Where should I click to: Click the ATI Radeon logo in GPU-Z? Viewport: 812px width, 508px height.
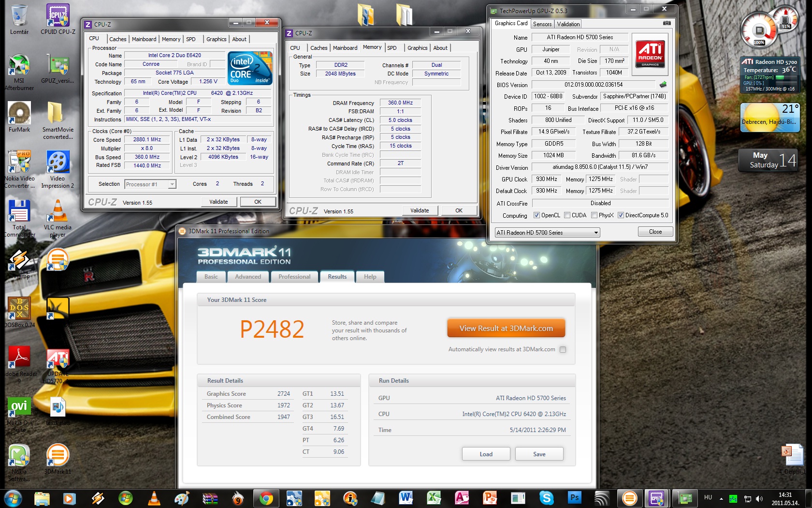(x=650, y=53)
